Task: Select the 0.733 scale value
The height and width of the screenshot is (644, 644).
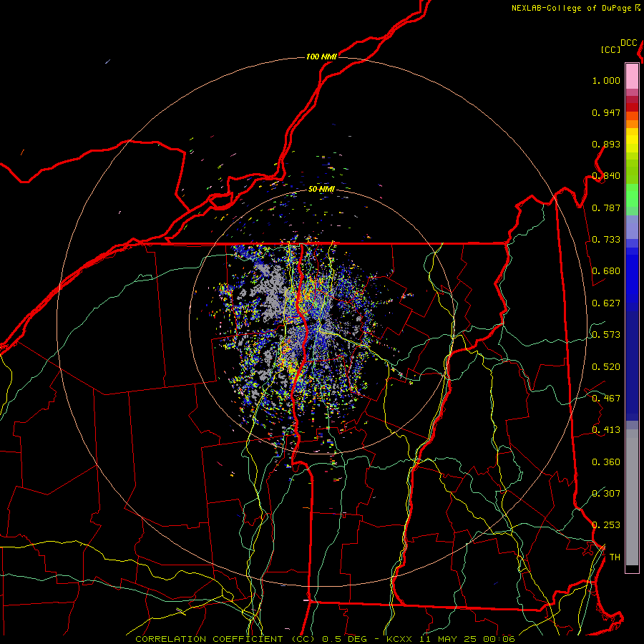Action: [606, 240]
